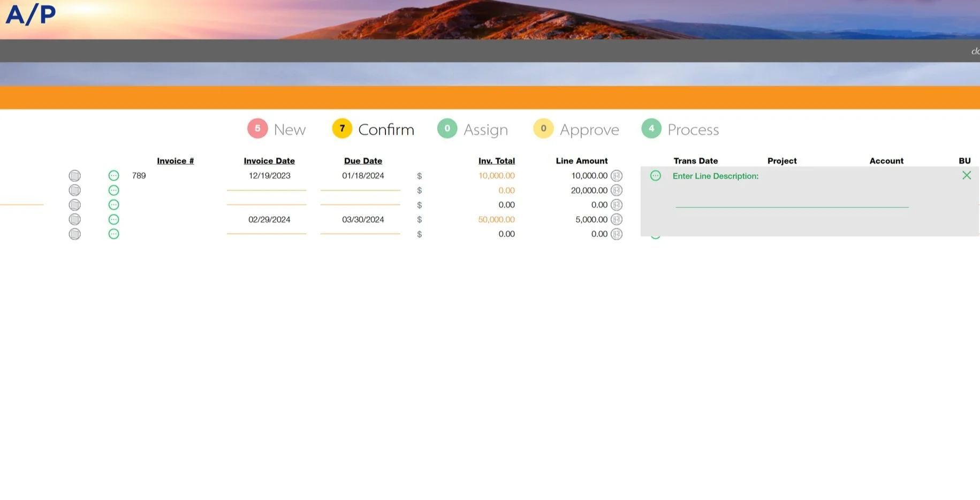
Task: Tick the checkbox on the 20,000.00 row
Action: coord(74,190)
